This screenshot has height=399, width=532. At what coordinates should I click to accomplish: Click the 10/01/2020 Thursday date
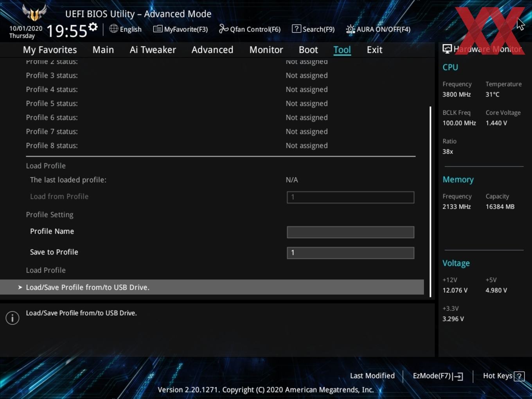click(26, 32)
